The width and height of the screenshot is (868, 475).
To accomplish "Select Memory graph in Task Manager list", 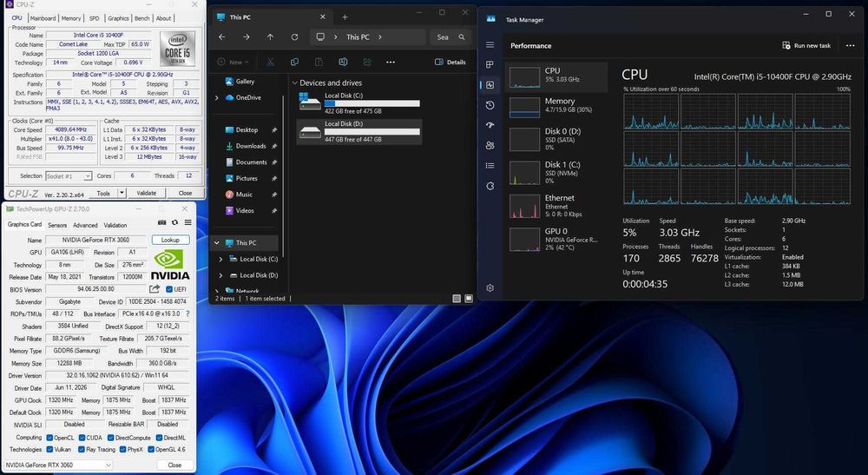I will (x=525, y=108).
